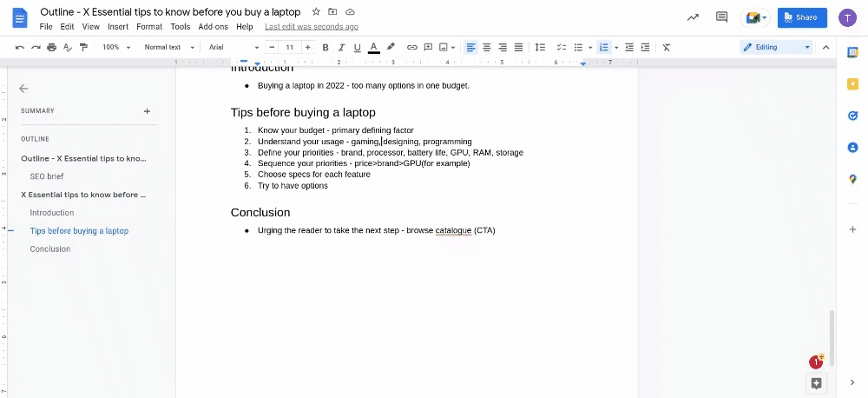Jump to the Introduction outline heading
Screen dimensions: 868x398
(52, 213)
